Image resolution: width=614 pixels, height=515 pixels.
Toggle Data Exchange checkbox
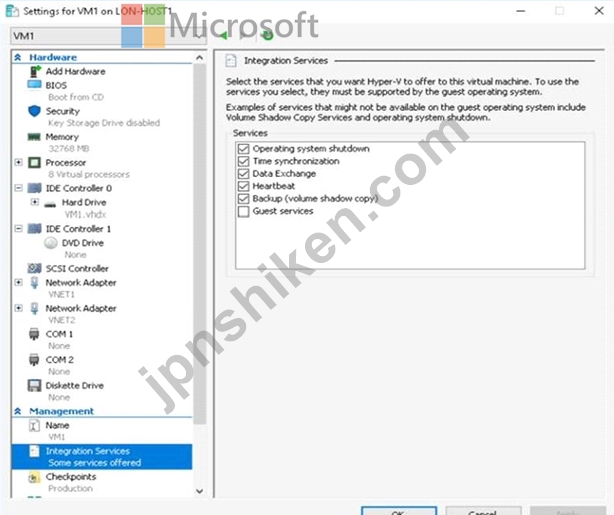pyautogui.click(x=243, y=174)
